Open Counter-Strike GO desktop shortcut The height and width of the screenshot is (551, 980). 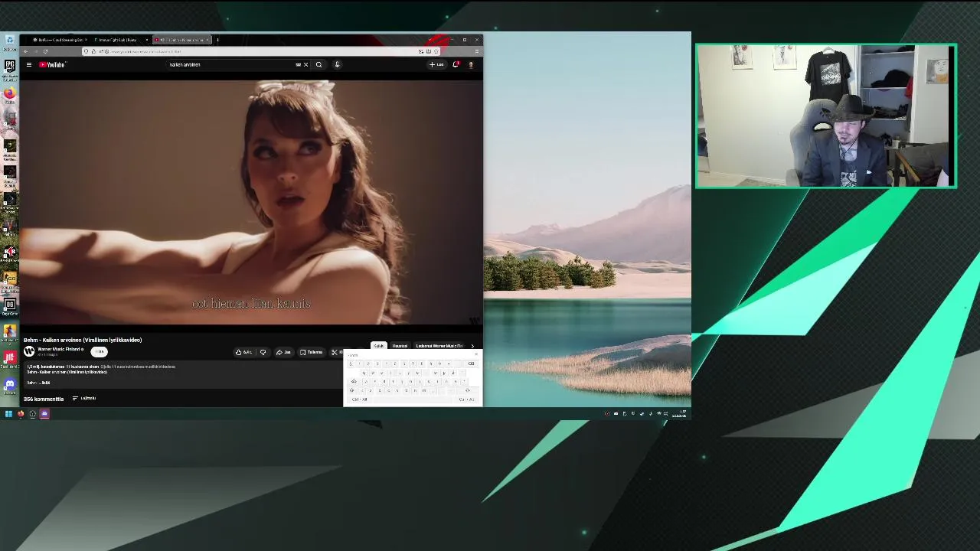(x=9, y=279)
